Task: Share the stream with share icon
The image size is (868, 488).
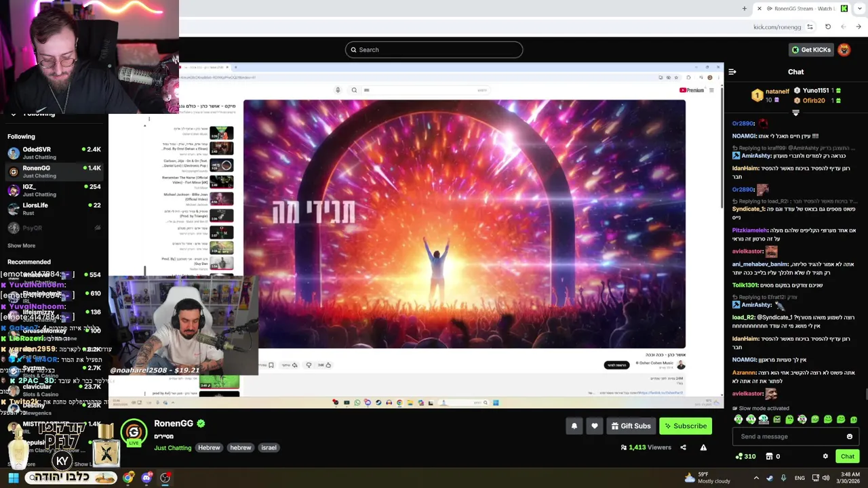Action: (683, 447)
